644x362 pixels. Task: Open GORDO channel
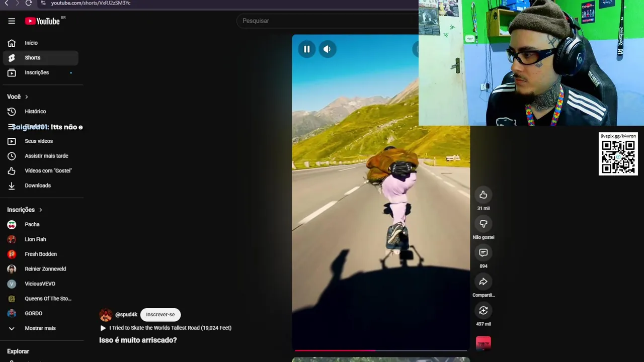pyautogui.click(x=41, y=313)
